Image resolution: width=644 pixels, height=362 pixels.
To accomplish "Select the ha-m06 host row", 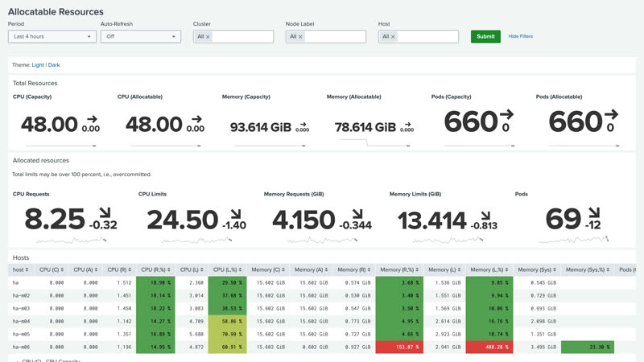I will 321,347.
